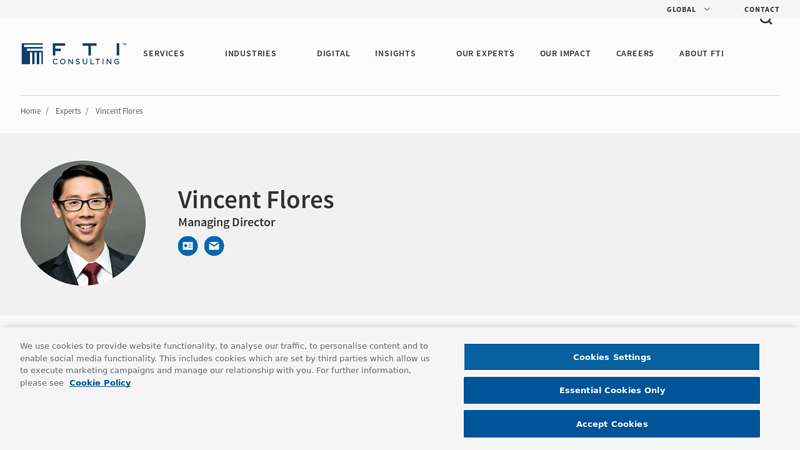
Task: Open the Industries menu
Action: 251,53
